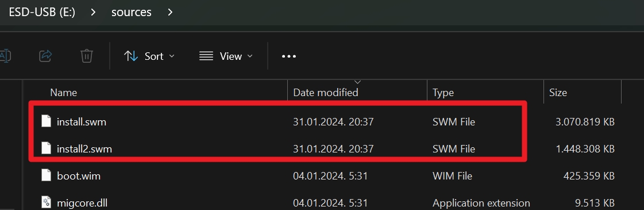
Task: Sort by the Name column header
Action: coord(63,93)
